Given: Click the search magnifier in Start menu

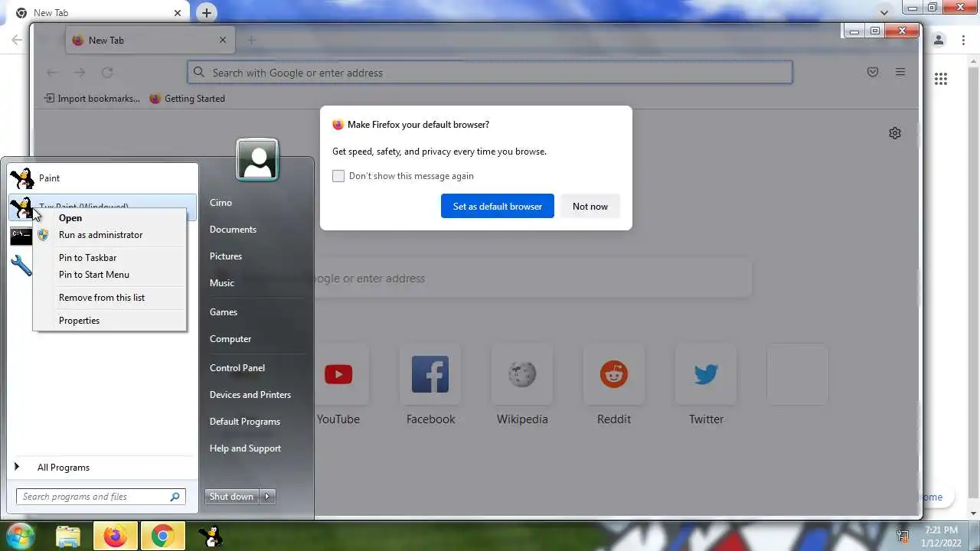Looking at the screenshot, I should [175, 497].
